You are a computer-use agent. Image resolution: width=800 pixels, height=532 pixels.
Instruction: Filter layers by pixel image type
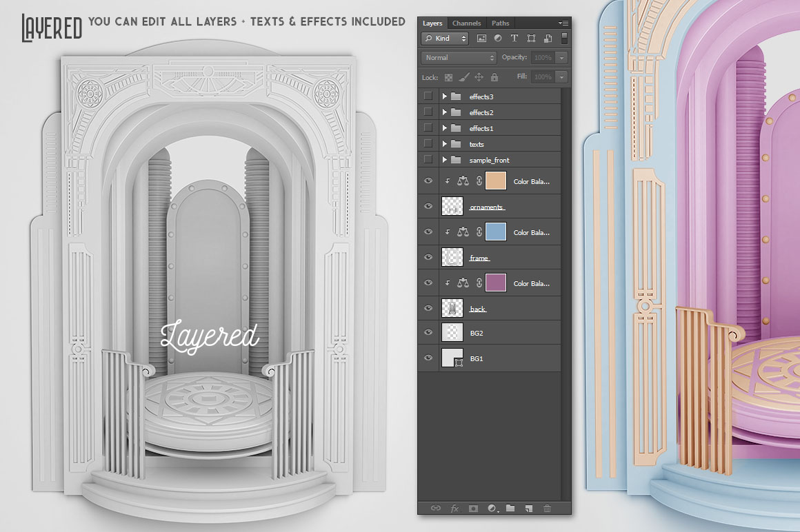coord(481,39)
